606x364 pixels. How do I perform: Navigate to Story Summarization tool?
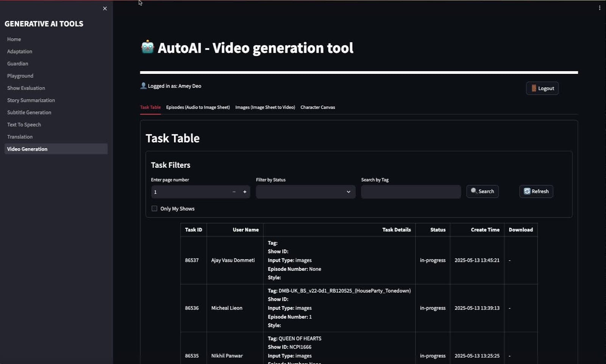(x=31, y=100)
